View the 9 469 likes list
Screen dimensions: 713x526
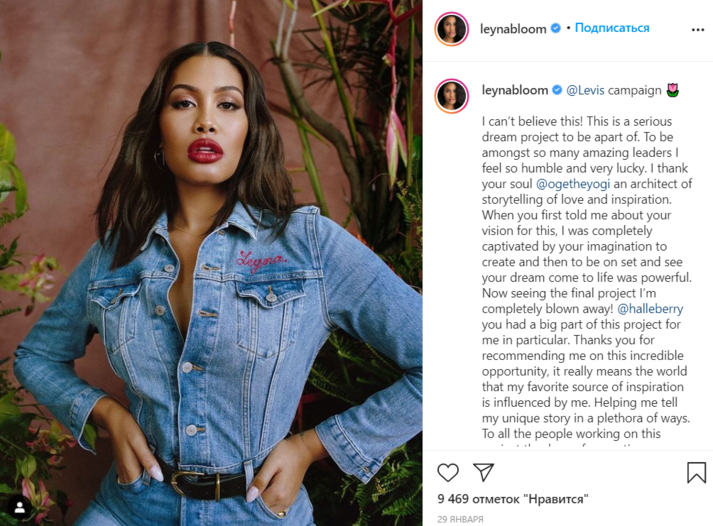click(x=512, y=499)
